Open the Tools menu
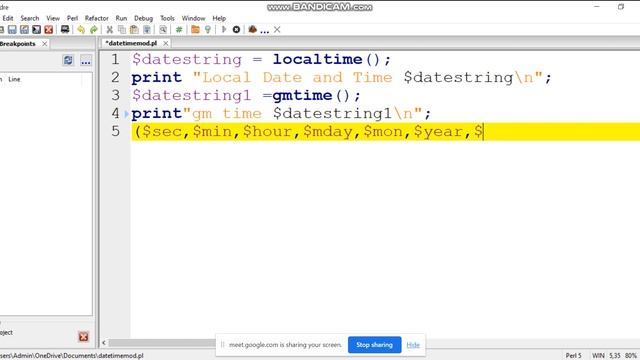640x360 pixels. (x=167, y=18)
